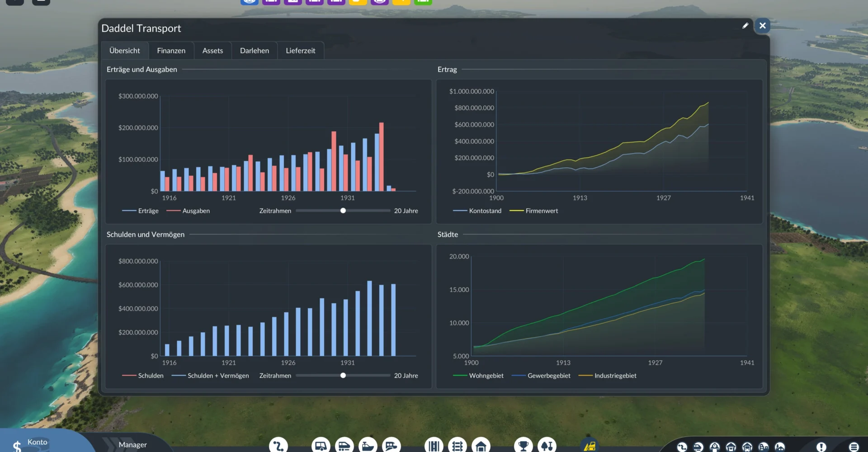Click the Ausgaben legend entry

pyautogui.click(x=188, y=211)
